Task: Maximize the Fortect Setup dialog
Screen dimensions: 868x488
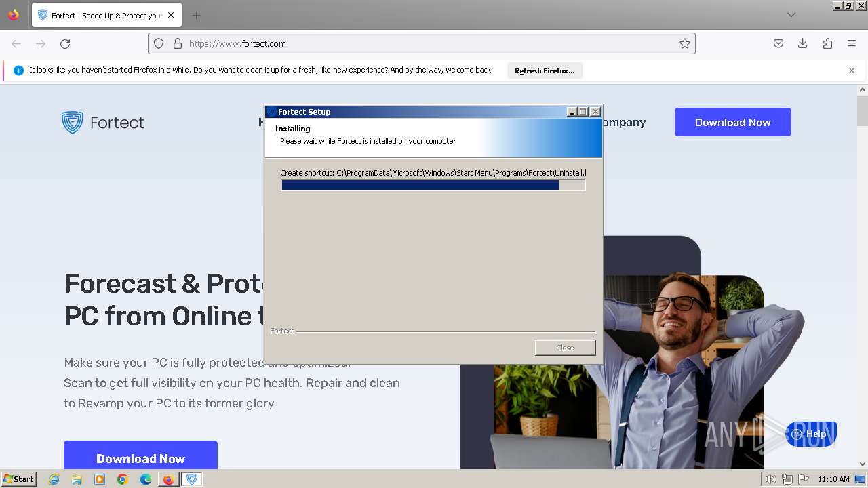Action: 583,112
